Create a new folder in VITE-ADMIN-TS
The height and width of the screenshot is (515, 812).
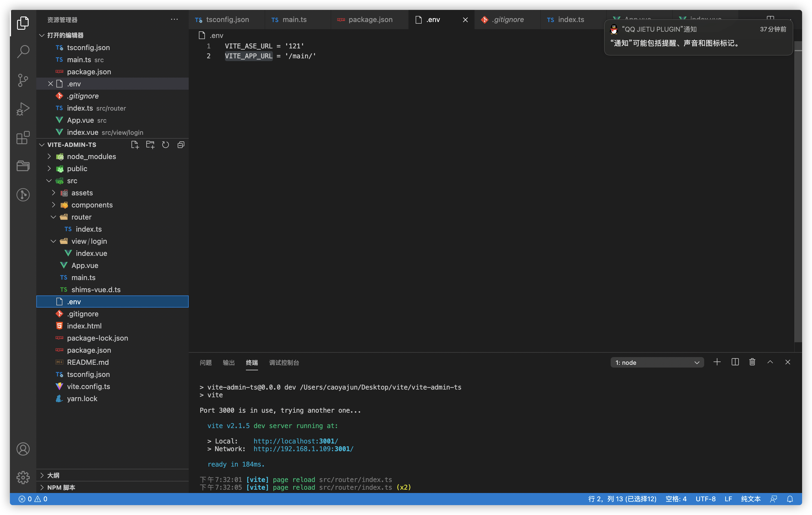150,145
